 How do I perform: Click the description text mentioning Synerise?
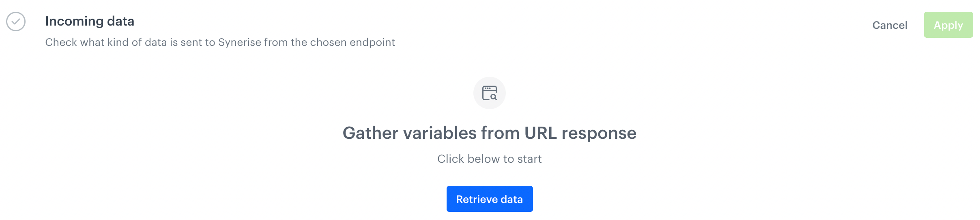(x=220, y=42)
